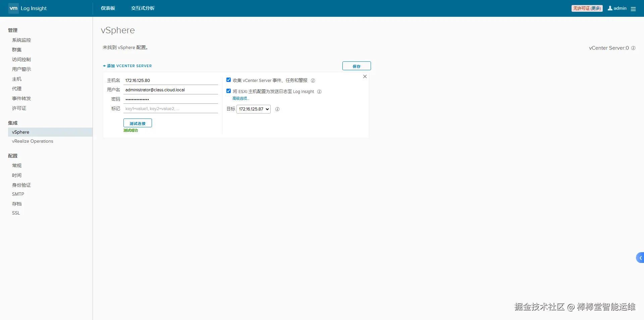Click the 用户名 input field

click(x=171, y=90)
